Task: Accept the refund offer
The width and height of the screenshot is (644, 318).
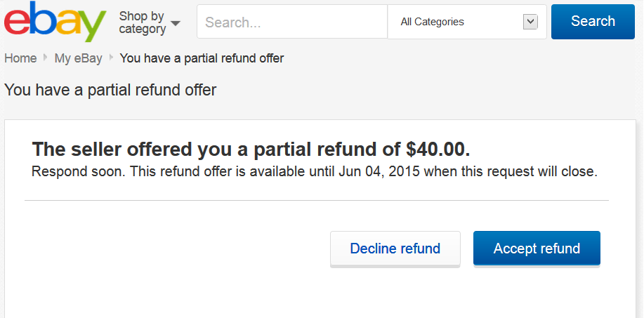Action: tap(537, 249)
